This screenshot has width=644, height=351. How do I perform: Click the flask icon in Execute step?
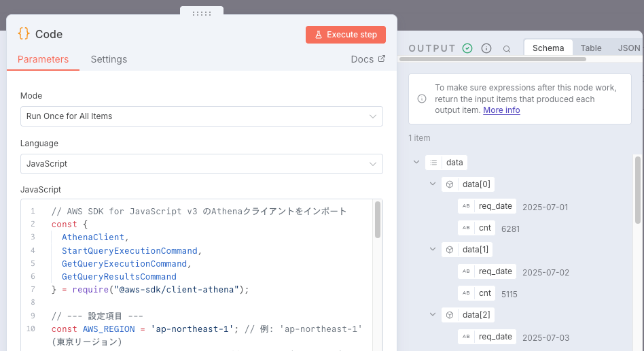(x=319, y=35)
